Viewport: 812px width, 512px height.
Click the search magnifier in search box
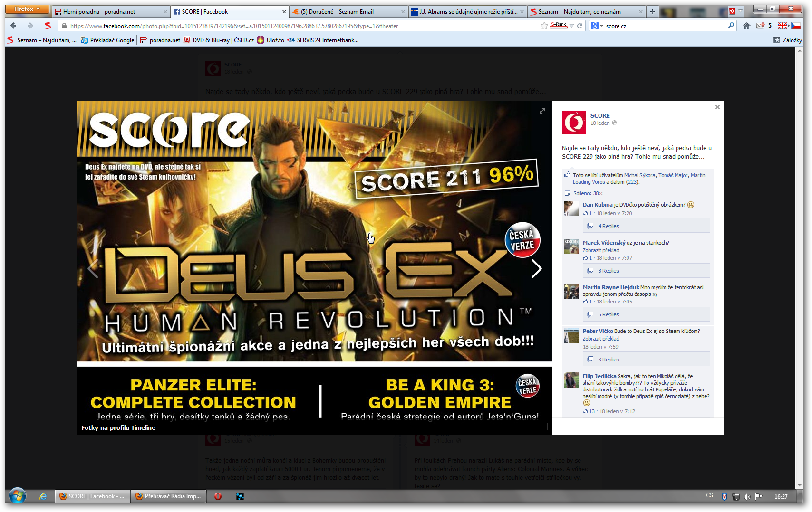pyautogui.click(x=731, y=26)
